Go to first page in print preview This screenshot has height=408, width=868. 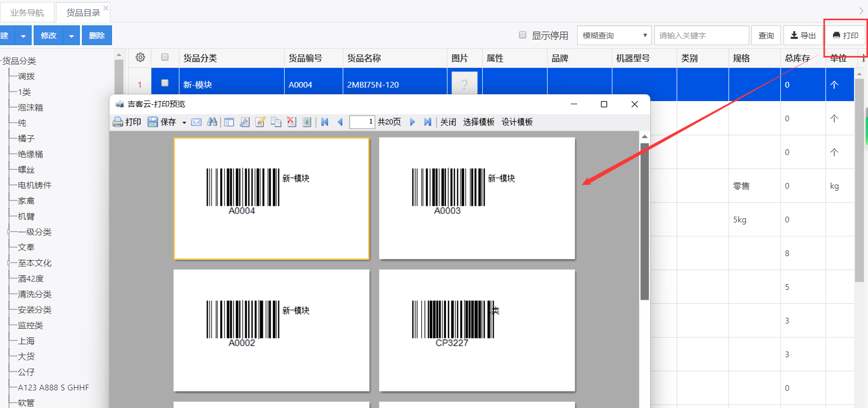(x=325, y=122)
